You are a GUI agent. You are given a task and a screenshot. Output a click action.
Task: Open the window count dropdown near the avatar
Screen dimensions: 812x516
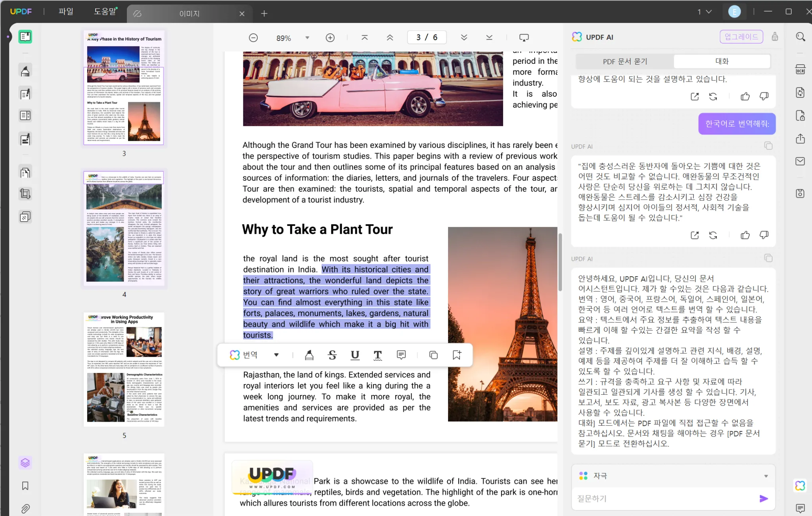(x=705, y=12)
